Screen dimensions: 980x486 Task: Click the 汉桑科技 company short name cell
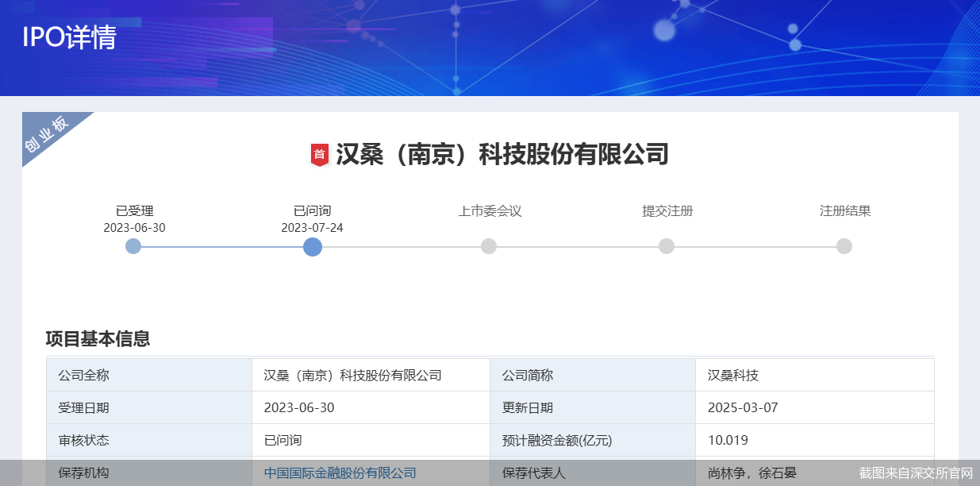pyautogui.click(x=733, y=376)
